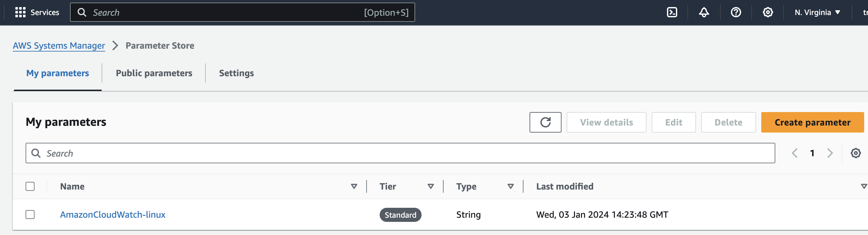
Task: Sort by the Tier column arrow
Action: click(x=430, y=186)
